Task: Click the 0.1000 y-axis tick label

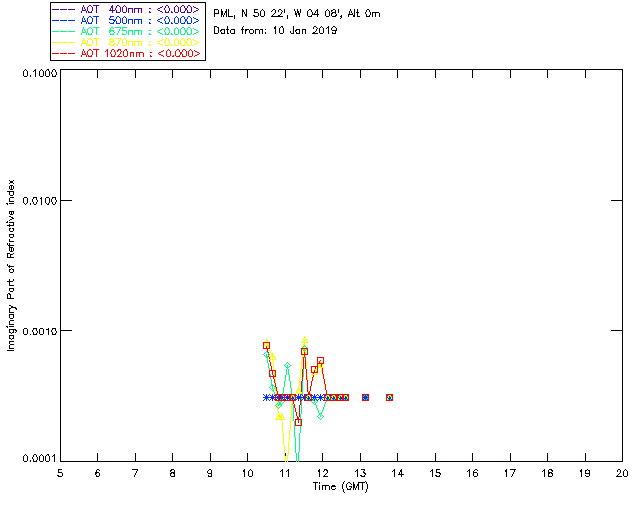Action: [x=39, y=73]
